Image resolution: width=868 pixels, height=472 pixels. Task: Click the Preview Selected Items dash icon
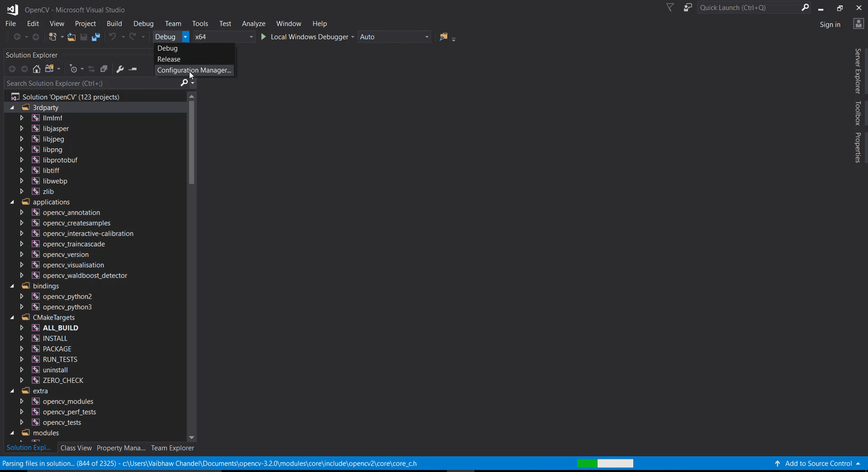tap(133, 69)
